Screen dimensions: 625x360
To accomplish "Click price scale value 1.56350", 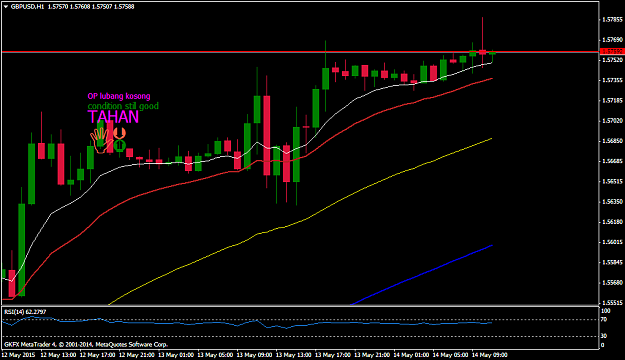I will (612, 201).
